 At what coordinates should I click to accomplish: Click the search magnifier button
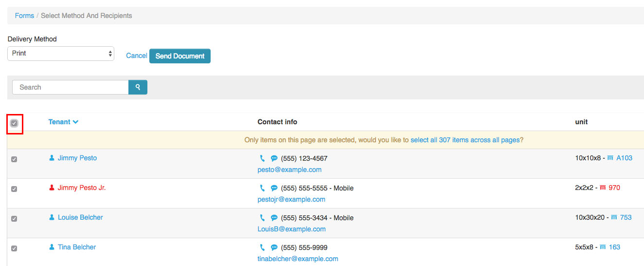(x=138, y=87)
